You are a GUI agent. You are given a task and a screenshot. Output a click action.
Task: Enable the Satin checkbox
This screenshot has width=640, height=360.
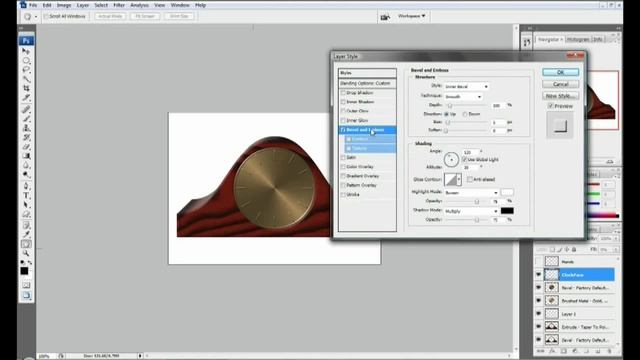tap(343, 157)
